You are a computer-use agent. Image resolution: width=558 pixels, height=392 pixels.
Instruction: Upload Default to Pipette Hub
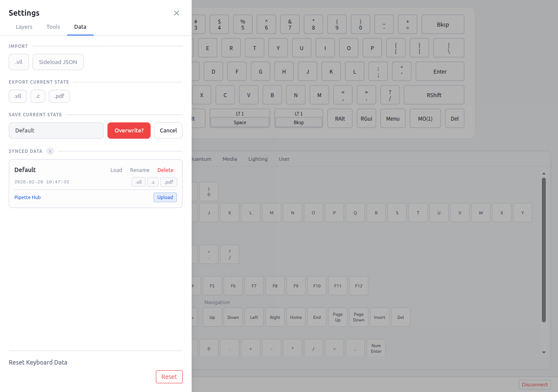tap(165, 197)
